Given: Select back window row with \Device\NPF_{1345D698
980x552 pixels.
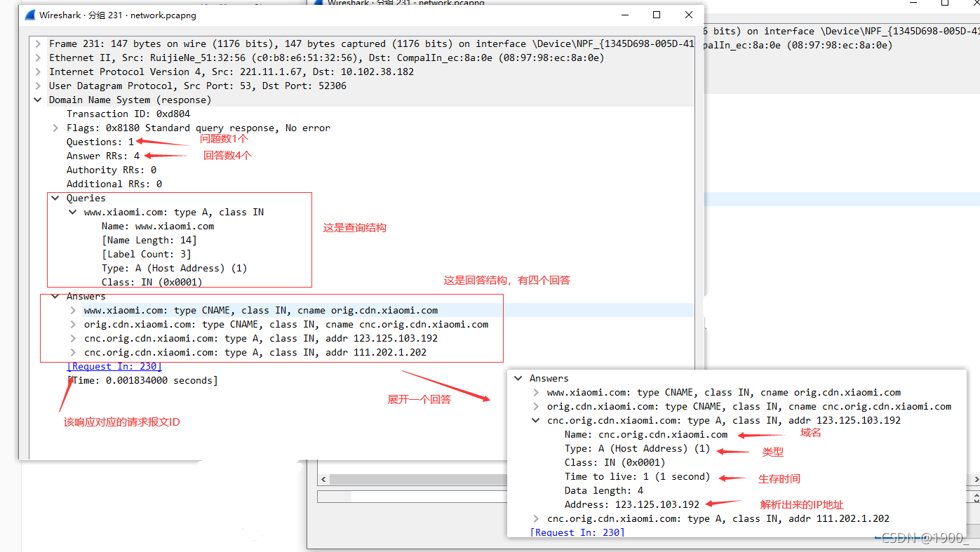Looking at the screenshot, I should (x=842, y=31).
